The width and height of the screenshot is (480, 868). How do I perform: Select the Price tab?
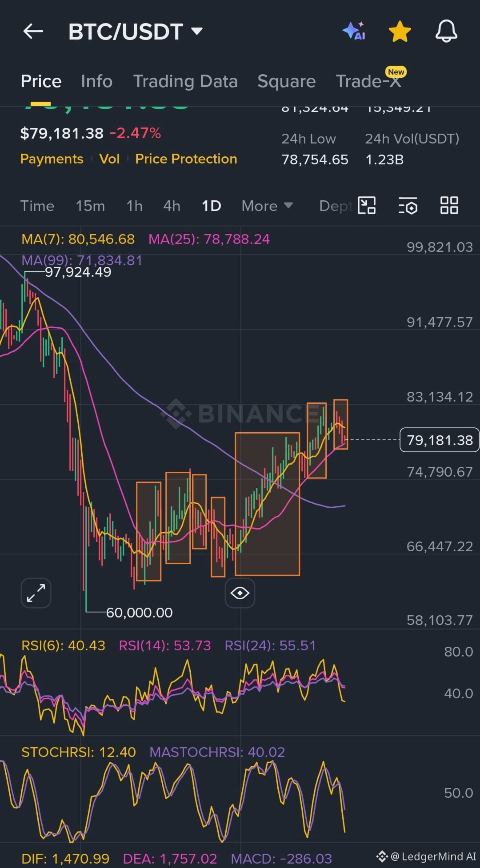(x=41, y=81)
